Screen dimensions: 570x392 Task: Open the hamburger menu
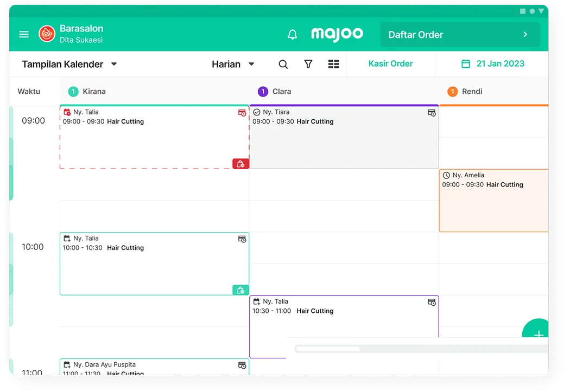click(24, 34)
